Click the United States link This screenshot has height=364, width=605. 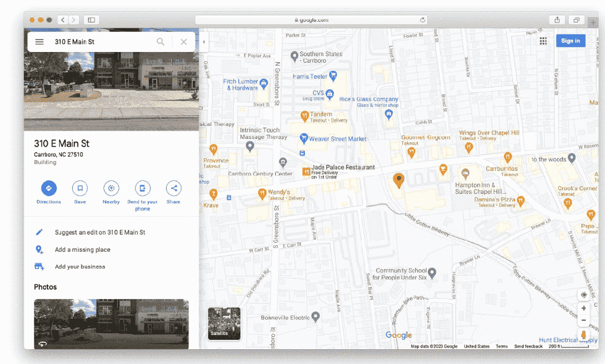click(x=477, y=346)
